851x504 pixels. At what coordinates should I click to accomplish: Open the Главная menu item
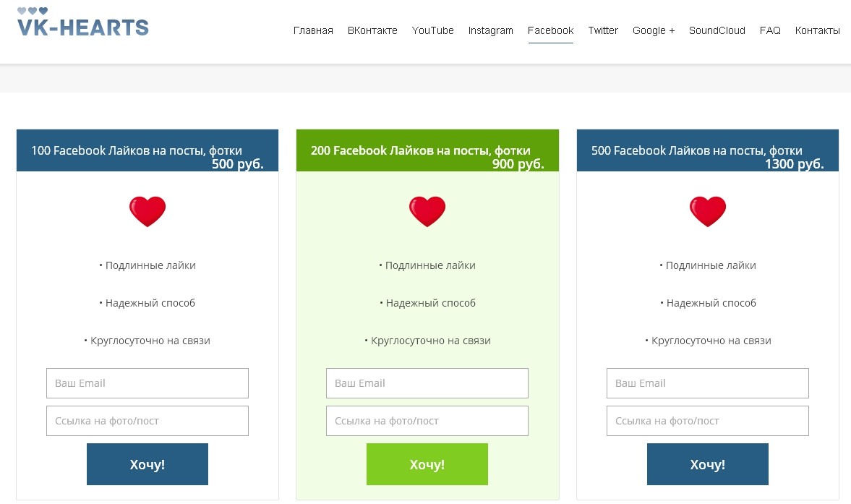tap(313, 30)
